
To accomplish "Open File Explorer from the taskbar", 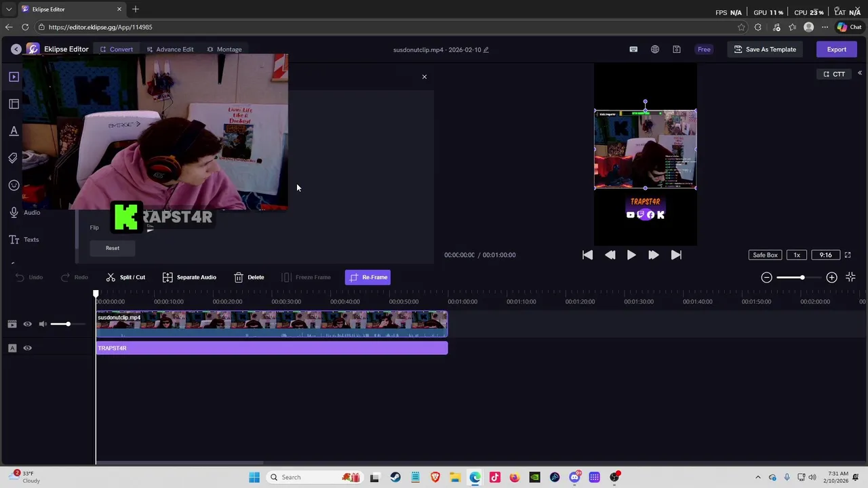I will pyautogui.click(x=455, y=477).
